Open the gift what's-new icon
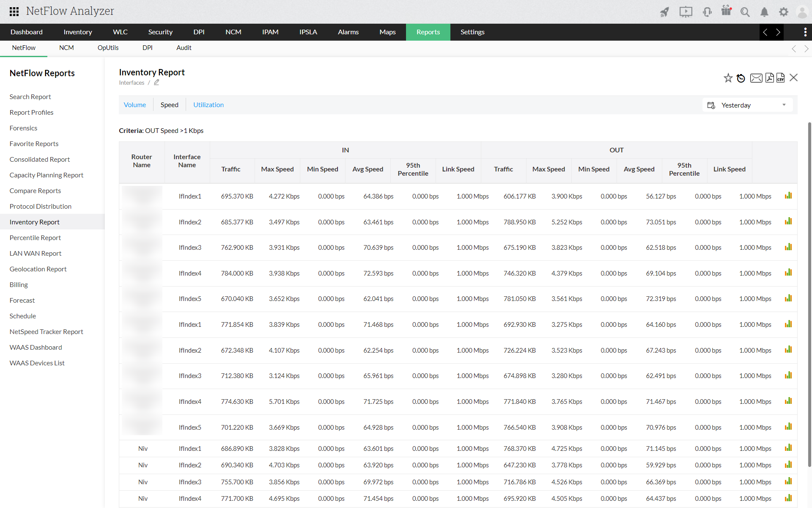 pos(726,11)
